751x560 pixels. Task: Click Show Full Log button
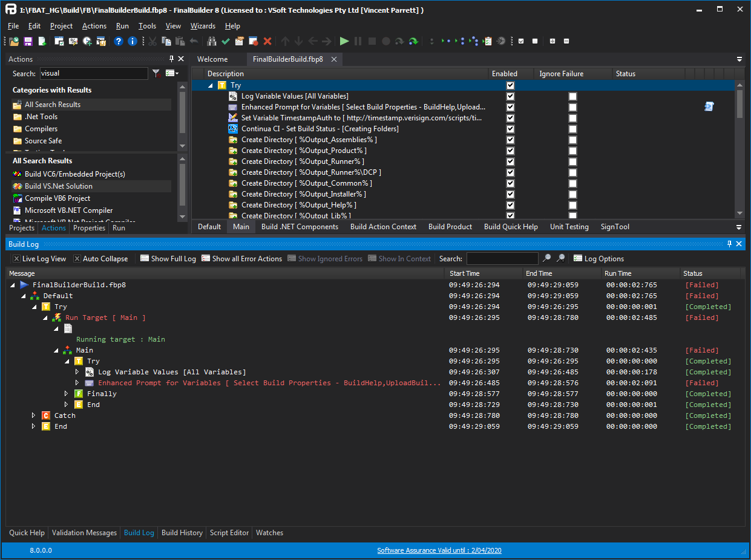168,259
